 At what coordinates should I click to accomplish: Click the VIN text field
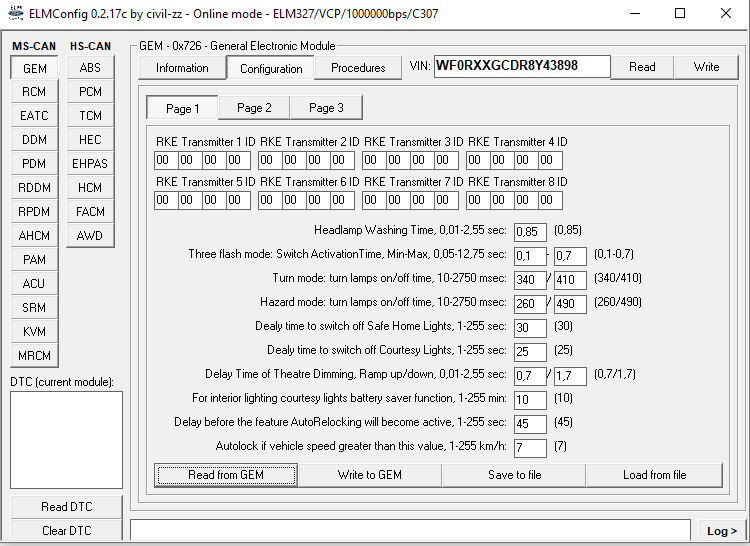(507, 67)
